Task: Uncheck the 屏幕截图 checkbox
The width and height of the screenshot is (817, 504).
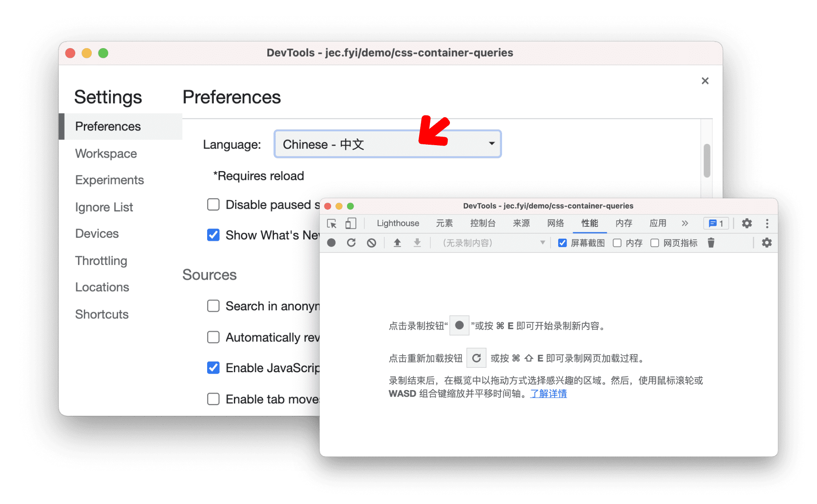Action: [562, 243]
